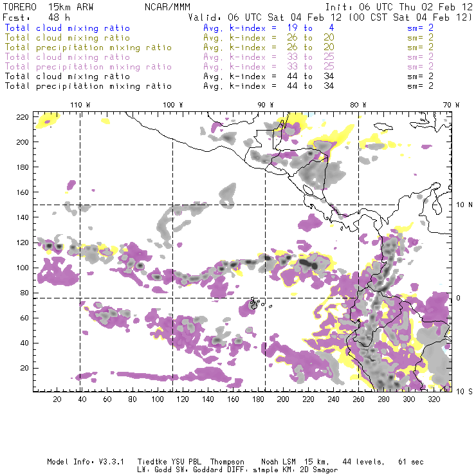Select the blue "Total cloud mixing ratio" legend row
Viewport: 476px width, 476px height.
pyautogui.click(x=219, y=28)
